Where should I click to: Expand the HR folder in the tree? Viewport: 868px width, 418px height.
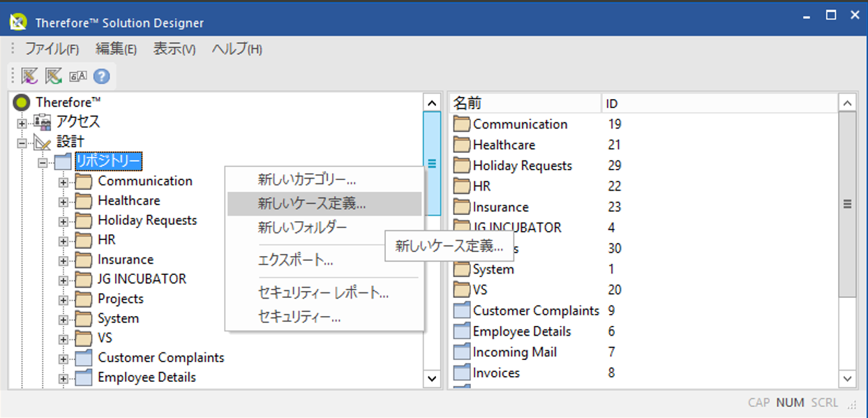(x=63, y=241)
